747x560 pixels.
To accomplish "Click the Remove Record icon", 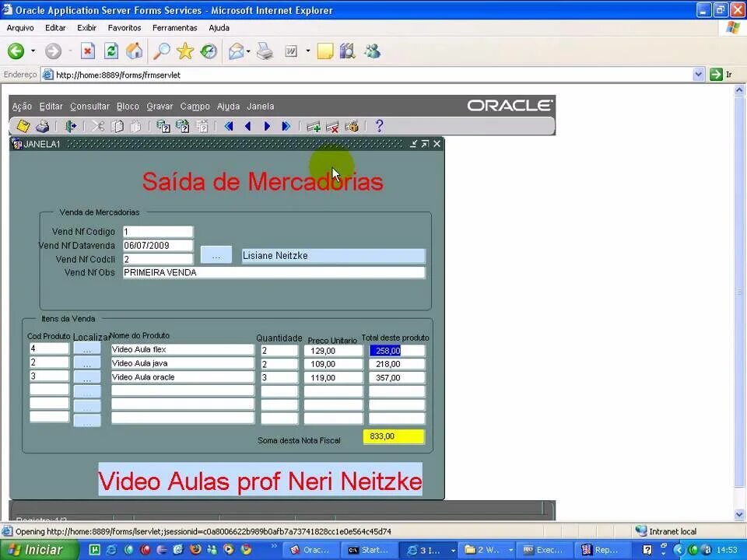I will click(332, 127).
